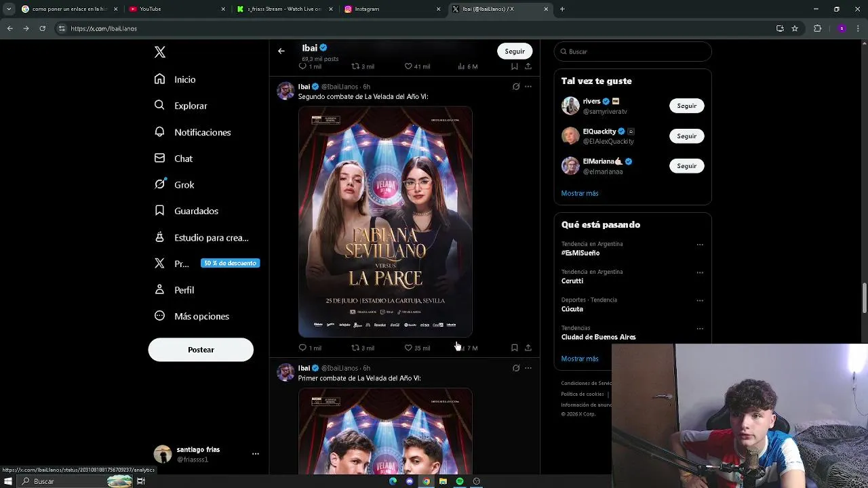Viewport: 868px width, 488px height.
Task: Like the Segundo combate post
Action: point(417,348)
